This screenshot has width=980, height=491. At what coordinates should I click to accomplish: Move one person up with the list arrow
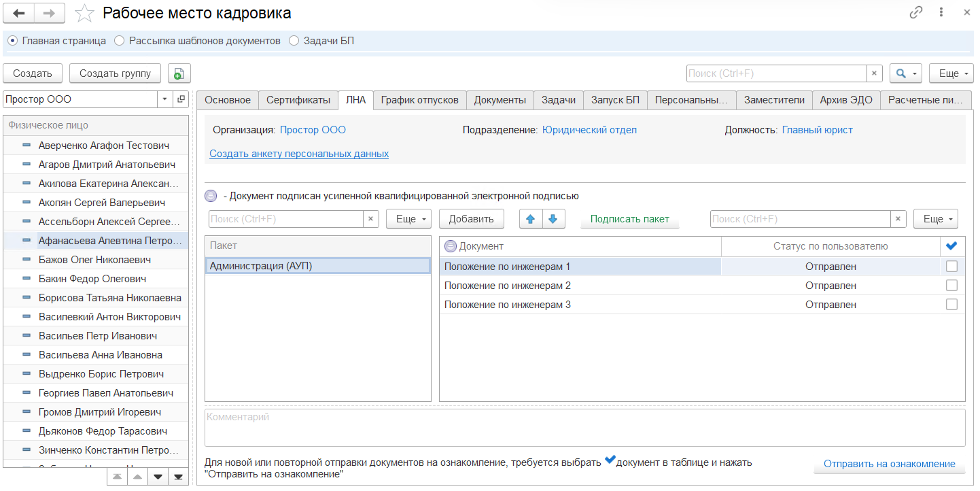(x=138, y=476)
